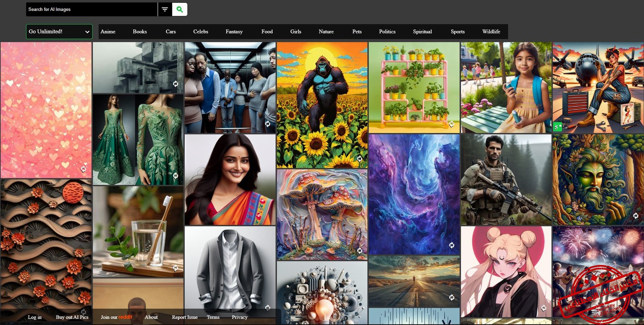Open the Fantasy category
Screen dimensions: 644x325
pos(234,31)
